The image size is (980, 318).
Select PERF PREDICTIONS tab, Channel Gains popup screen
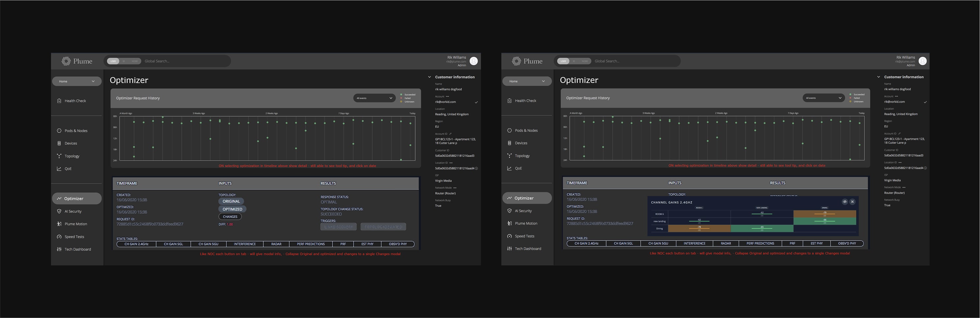(x=760, y=244)
